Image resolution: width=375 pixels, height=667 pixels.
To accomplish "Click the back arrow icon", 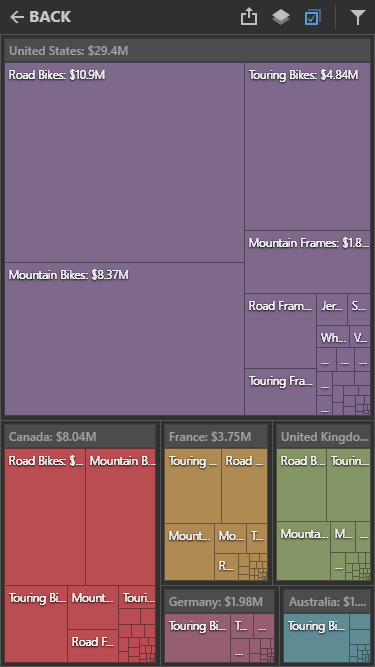I will point(17,17).
